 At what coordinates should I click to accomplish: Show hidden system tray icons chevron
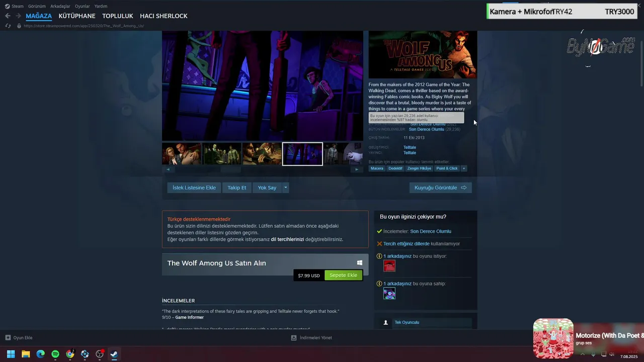point(583,354)
